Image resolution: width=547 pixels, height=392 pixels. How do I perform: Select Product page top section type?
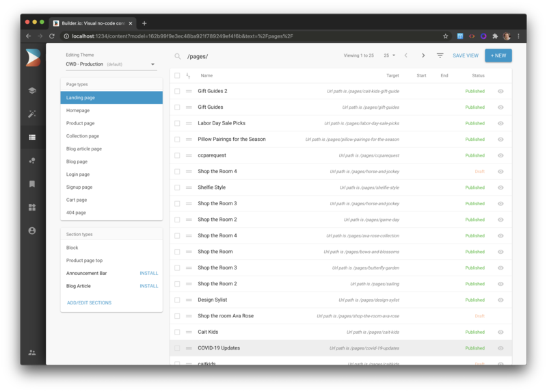coord(111,261)
